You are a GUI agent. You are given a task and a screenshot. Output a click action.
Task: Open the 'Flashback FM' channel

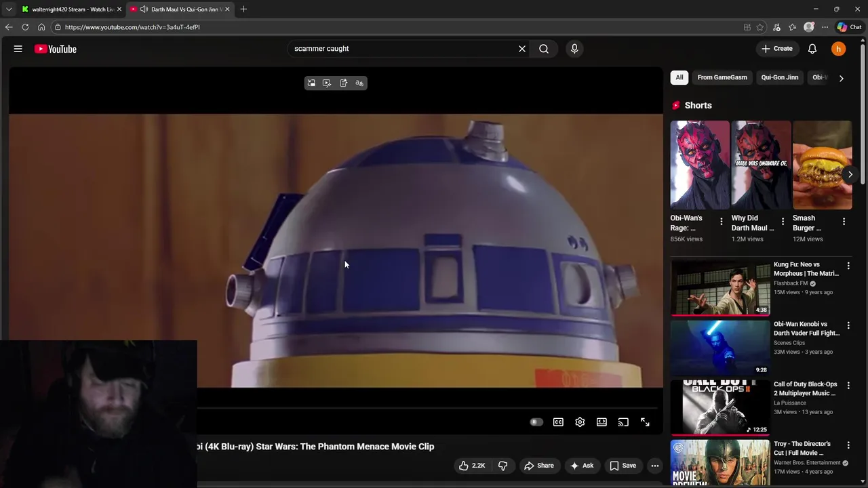tap(791, 283)
